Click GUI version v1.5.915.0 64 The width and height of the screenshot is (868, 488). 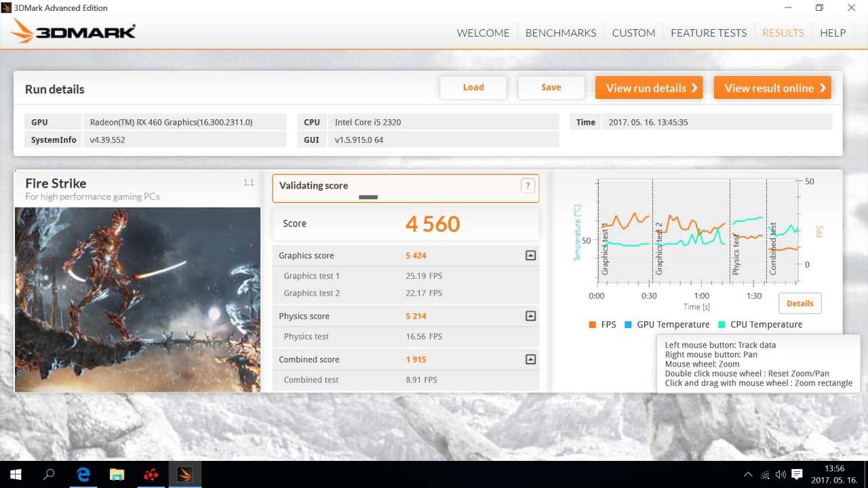click(359, 140)
